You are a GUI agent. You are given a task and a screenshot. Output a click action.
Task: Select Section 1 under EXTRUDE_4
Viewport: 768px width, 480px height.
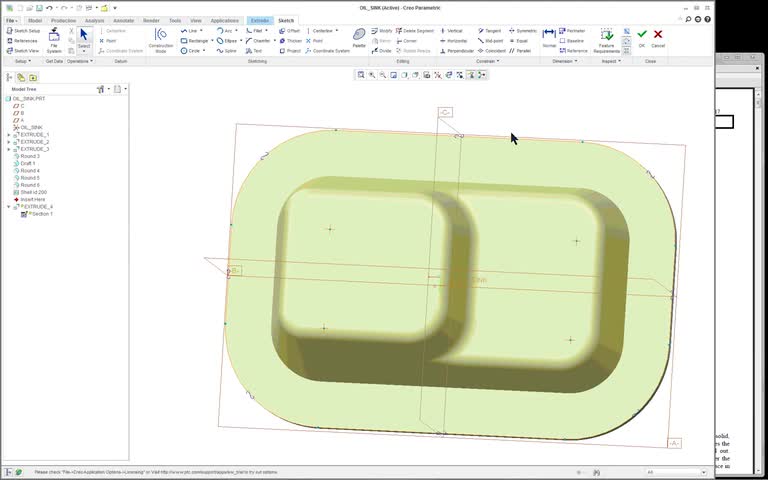tap(37, 214)
